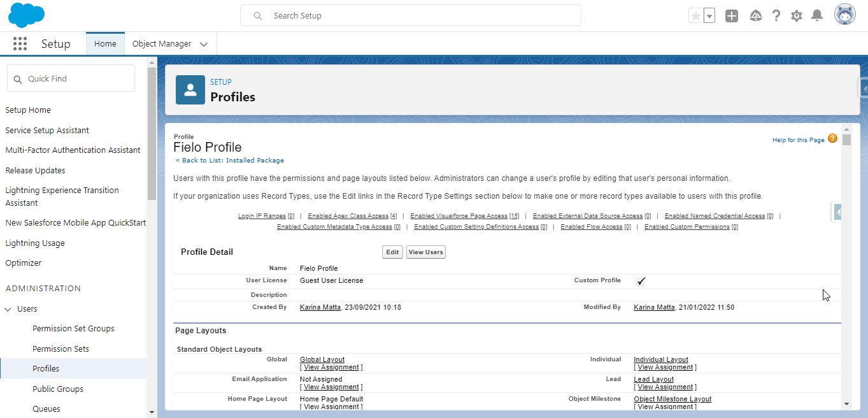
Task: Open Service Setup Assistant
Action: coord(47,130)
